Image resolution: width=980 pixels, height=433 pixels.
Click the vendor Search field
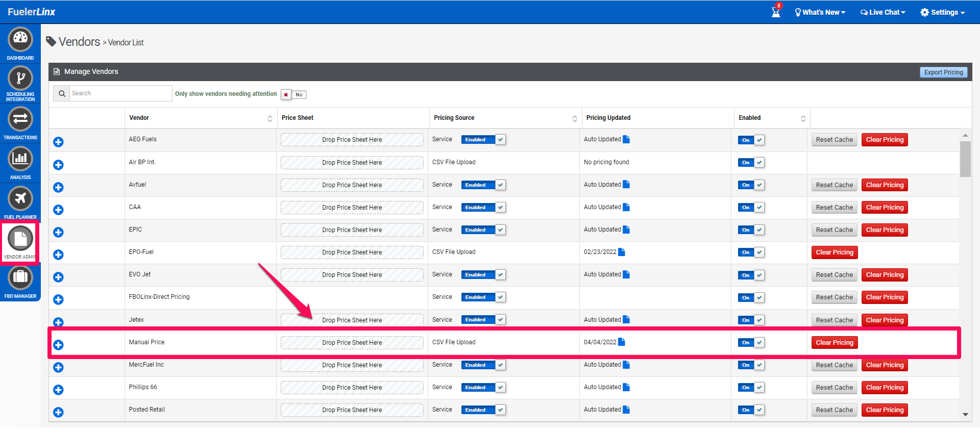point(120,93)
